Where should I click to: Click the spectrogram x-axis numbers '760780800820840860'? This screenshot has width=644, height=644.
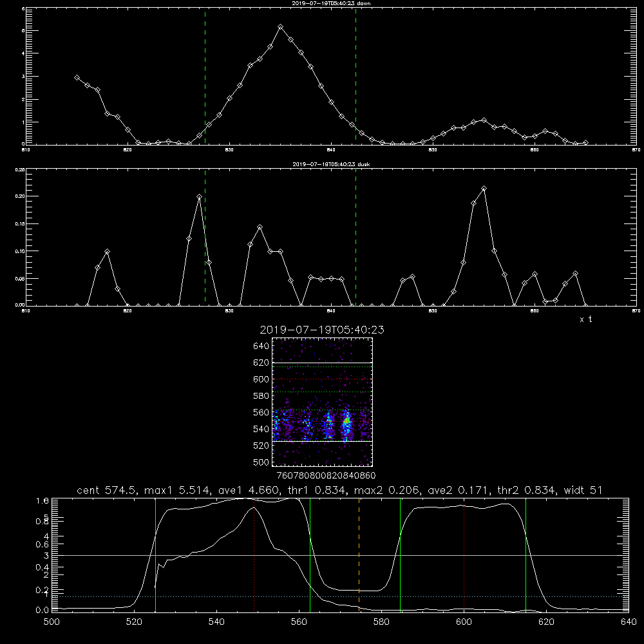coord(326,475)
